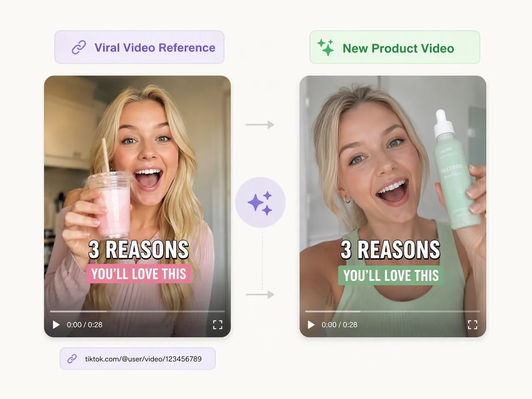Screen dimensions: 532x399
Task: Play the Viral Video Reference clip
Action: 56,325
